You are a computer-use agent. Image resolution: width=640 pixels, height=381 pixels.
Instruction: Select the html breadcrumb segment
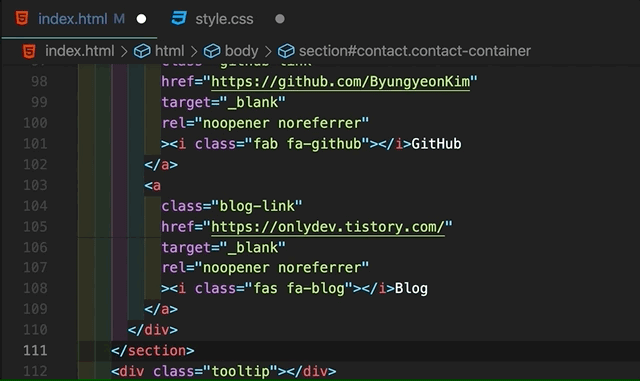[169, 51]
